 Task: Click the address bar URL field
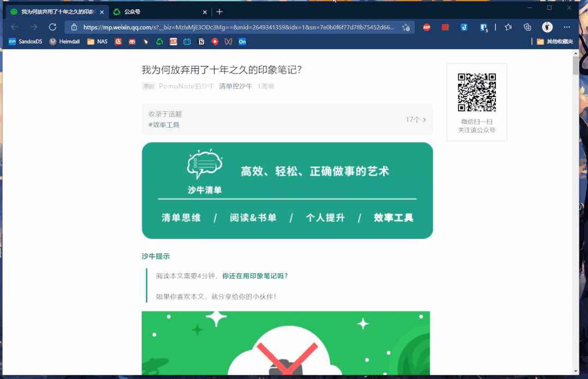(x=239, y=27)
